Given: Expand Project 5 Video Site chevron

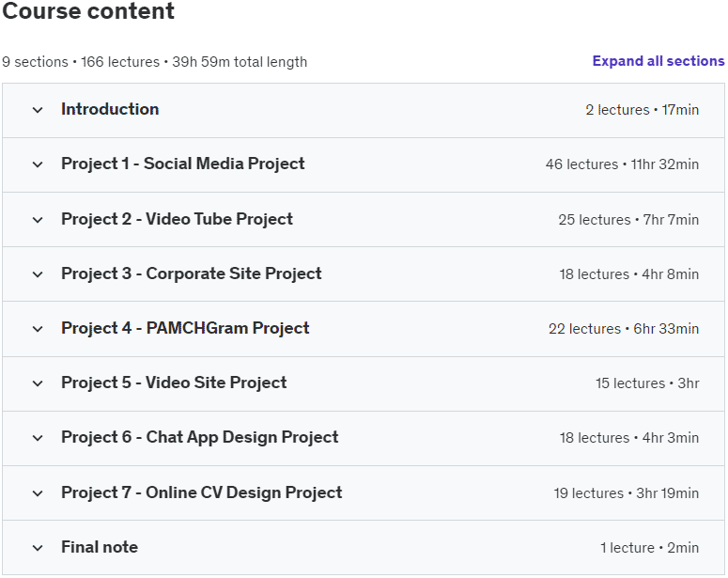Looking at the screenshot, I should click(38, 383).
